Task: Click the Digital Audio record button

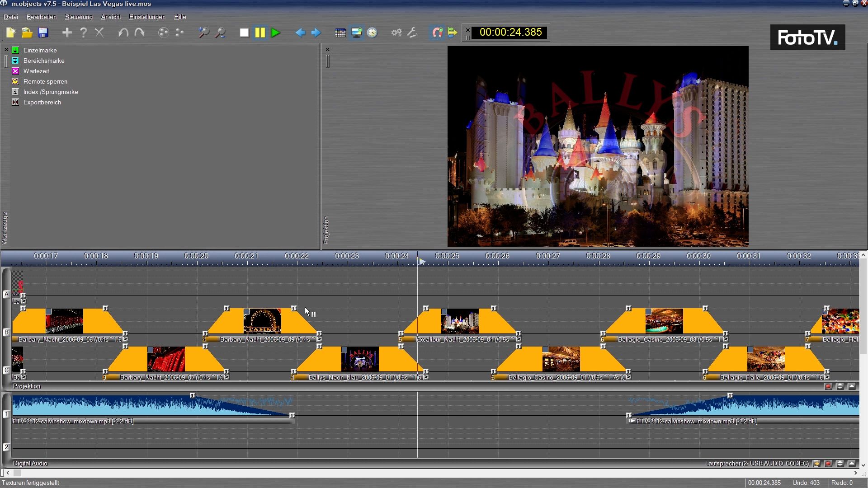Action: pos(828,464)
